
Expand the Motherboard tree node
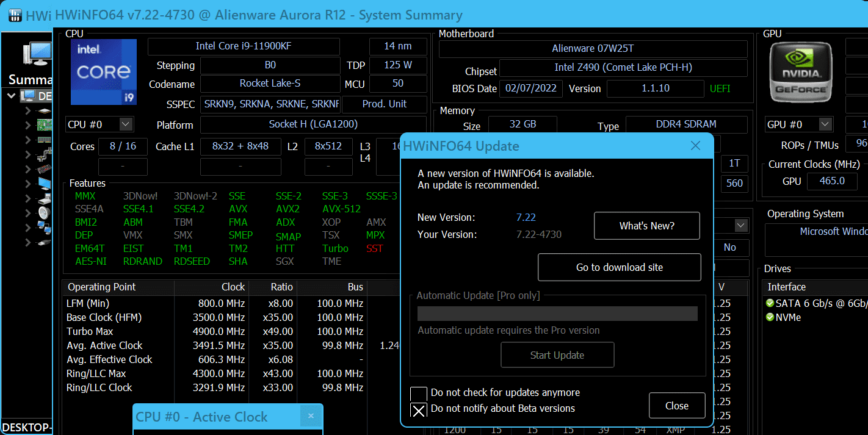point(27,125)
